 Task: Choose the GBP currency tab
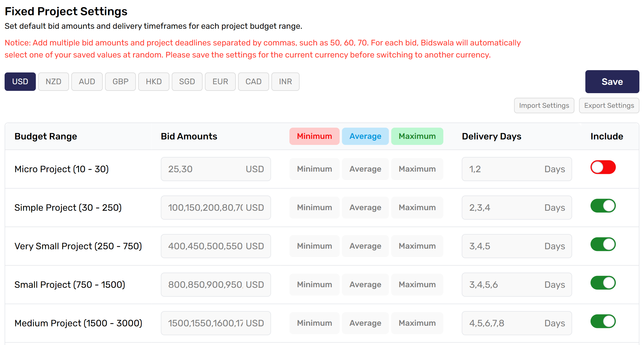coord(120,82)
